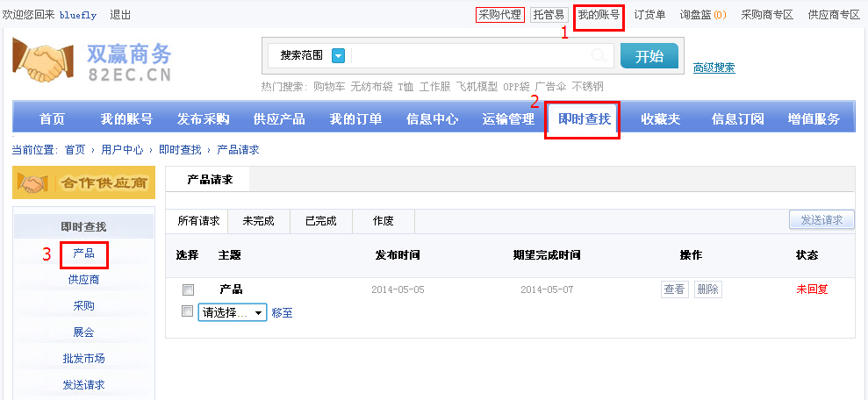This screenshot has height=400, width=868.
Task: Select 供应商 in the left sidebar
Action: click(x=83, y=280)
